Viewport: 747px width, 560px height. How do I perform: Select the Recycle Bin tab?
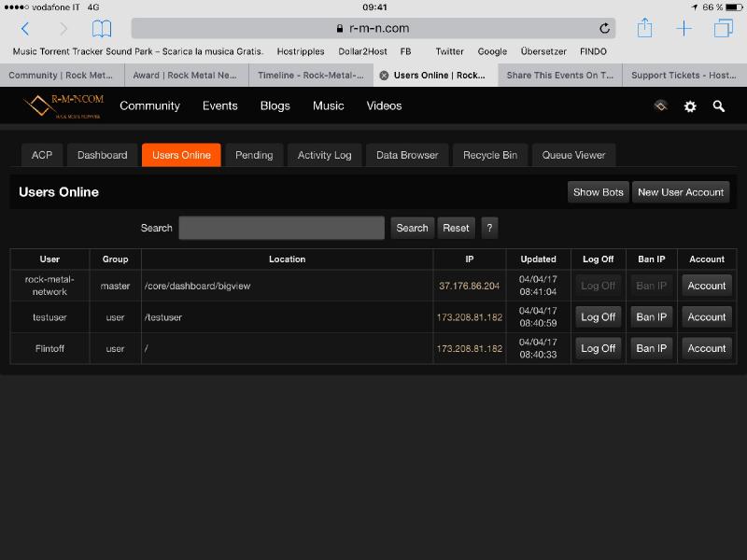point(490,155)
